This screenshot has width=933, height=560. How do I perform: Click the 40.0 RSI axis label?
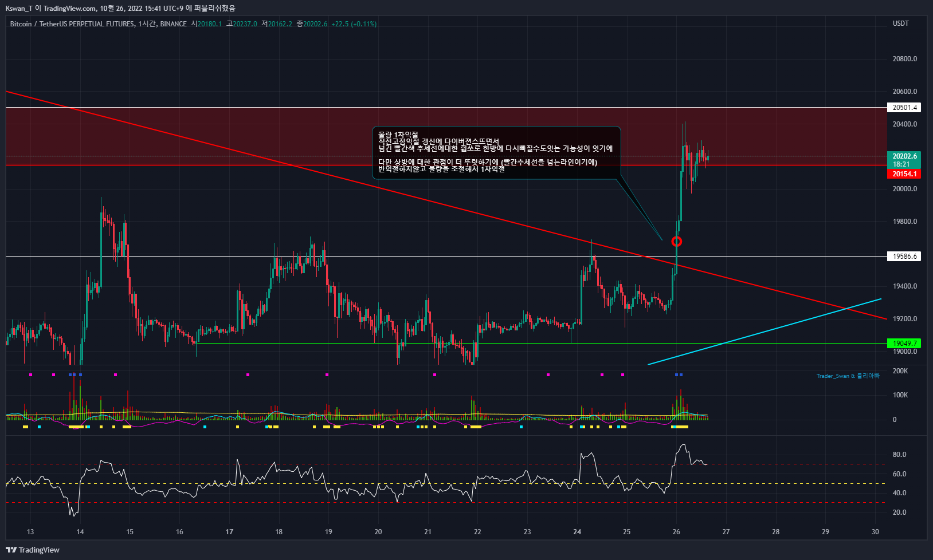coord(900,493)
